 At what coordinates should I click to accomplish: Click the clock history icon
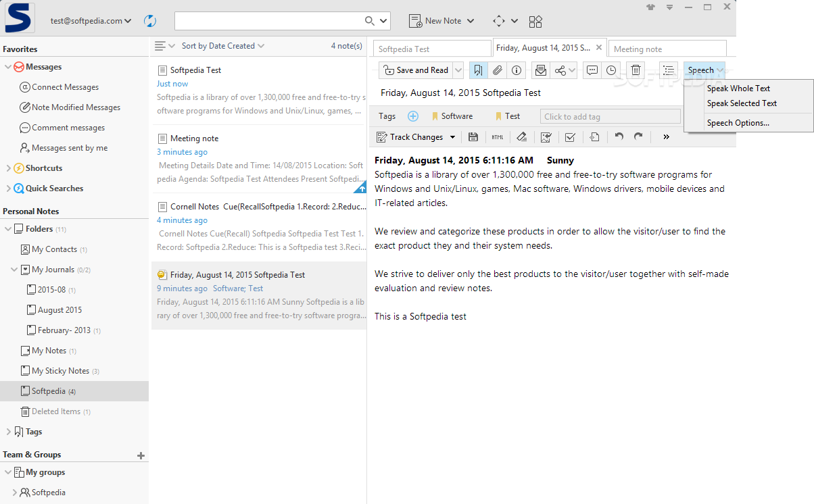tap(611, 70)
